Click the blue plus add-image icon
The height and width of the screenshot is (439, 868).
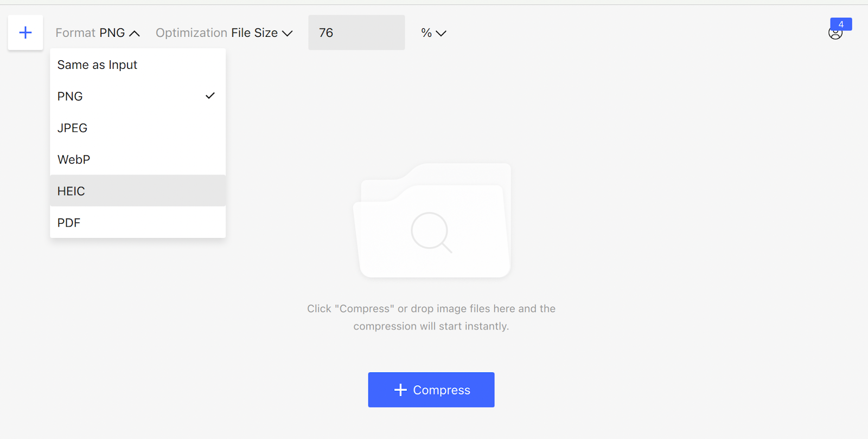[x=25, y=33]
